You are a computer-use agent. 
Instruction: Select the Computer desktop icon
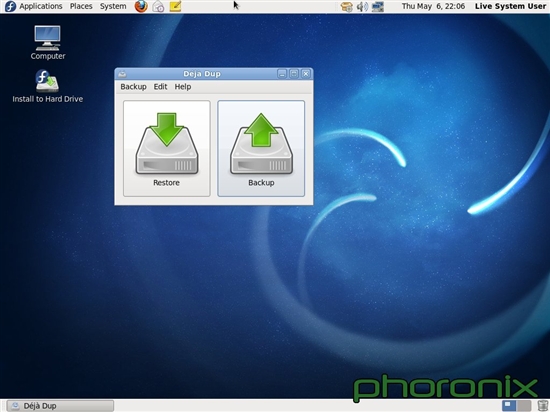(48, 42)
